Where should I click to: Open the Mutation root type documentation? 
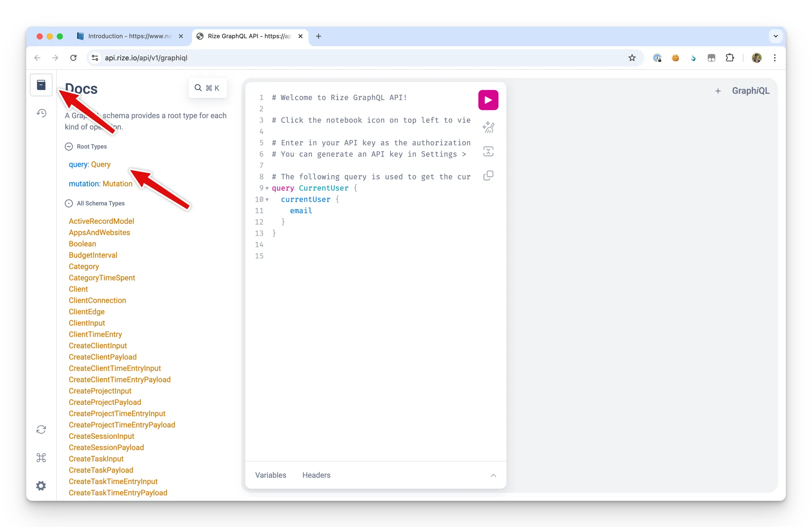(x=118, y=184)
